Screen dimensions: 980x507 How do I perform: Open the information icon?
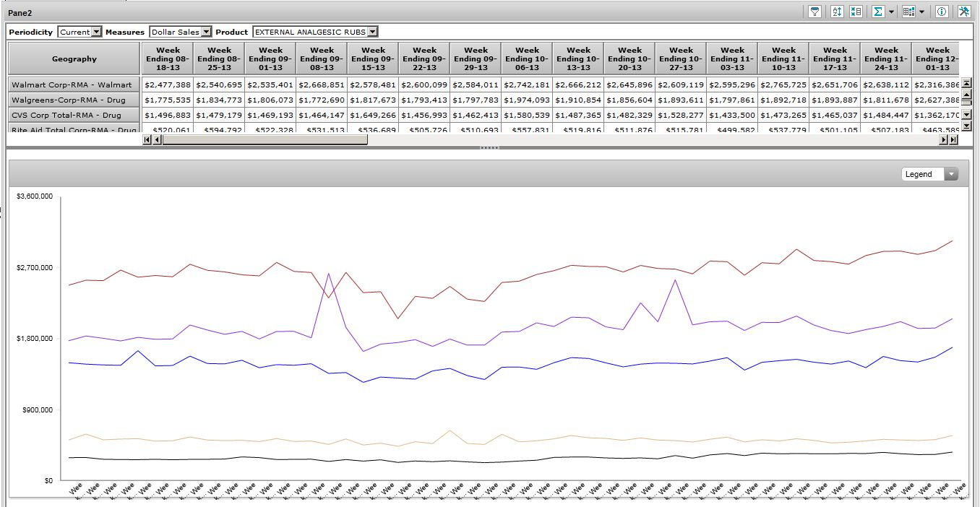942,12
